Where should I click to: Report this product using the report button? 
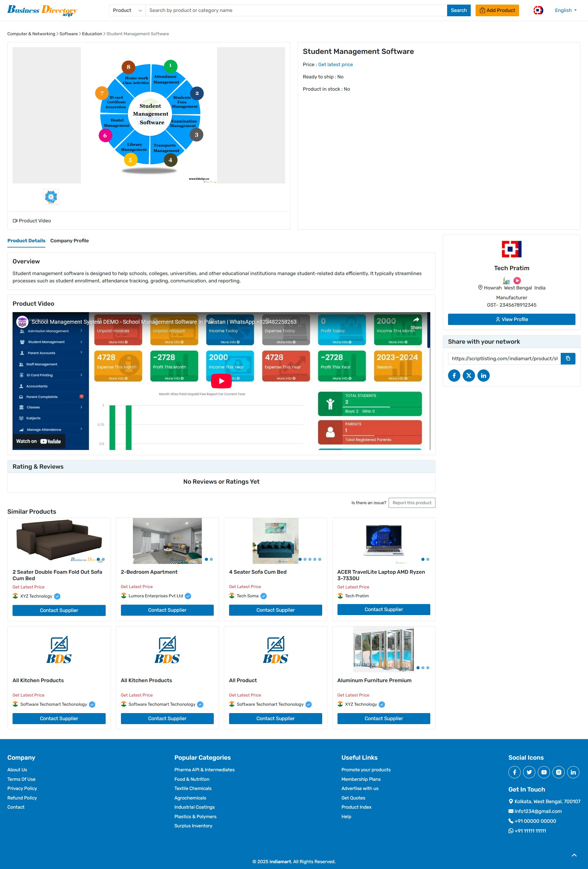coord(412,503)
